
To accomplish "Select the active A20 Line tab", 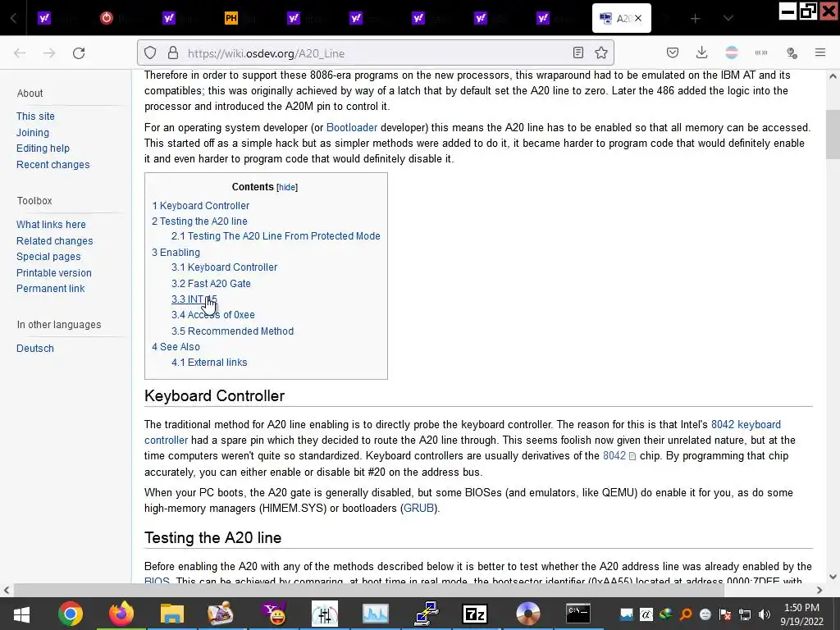I will point(622,18).
